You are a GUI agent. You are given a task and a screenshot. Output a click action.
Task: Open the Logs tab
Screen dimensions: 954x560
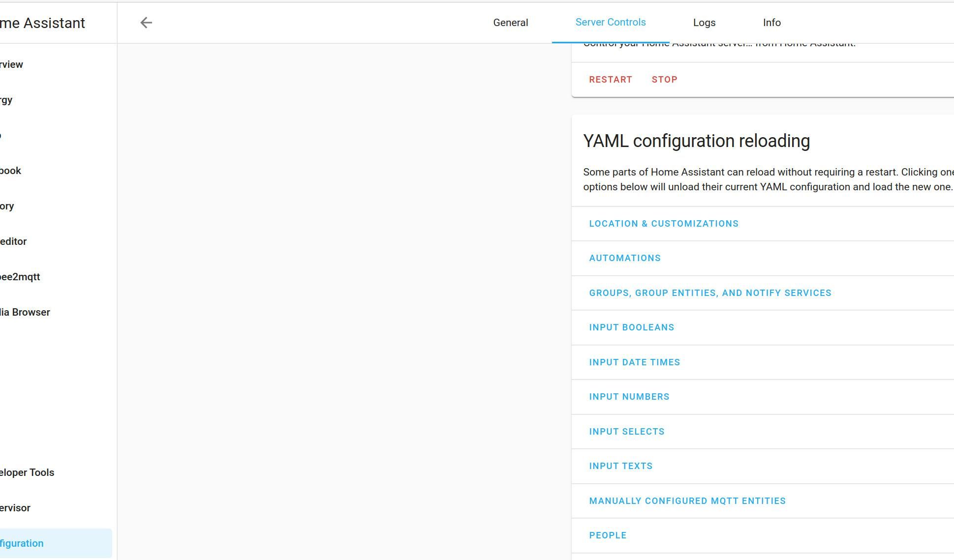(x=704, y=23)
